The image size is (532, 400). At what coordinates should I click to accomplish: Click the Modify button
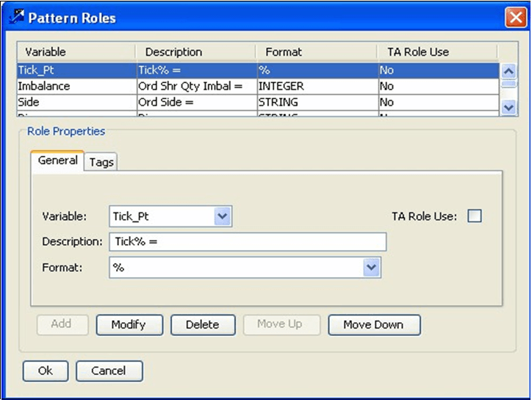click(x=129, y=325)
